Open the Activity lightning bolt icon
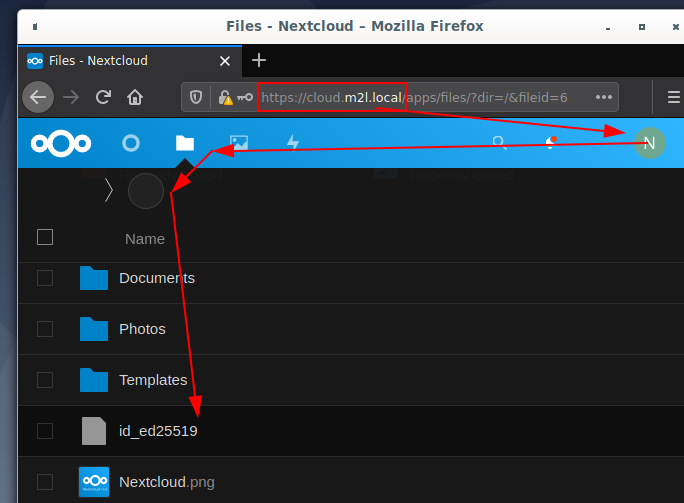Image resolution: width=684 pixels, height=503 pixels. coord(293,143)
